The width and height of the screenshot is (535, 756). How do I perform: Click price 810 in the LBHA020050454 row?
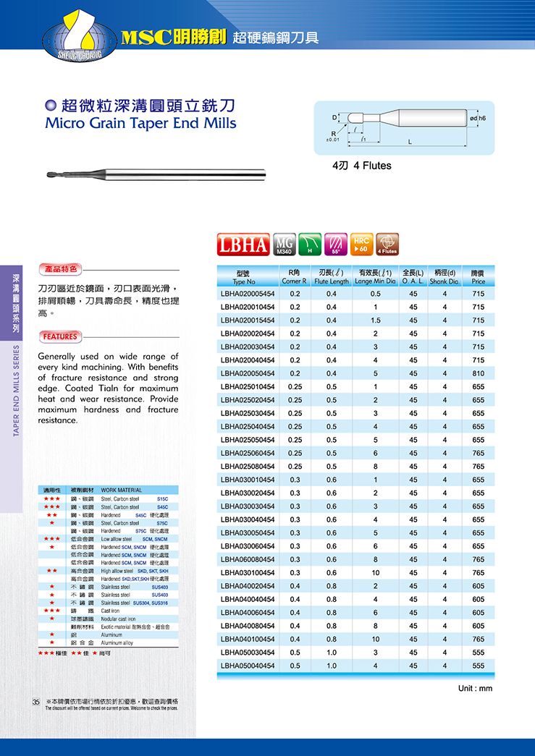(479, 373)
